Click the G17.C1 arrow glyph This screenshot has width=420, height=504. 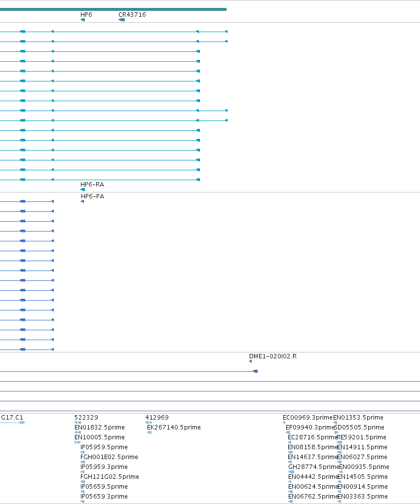click(12, 423)
